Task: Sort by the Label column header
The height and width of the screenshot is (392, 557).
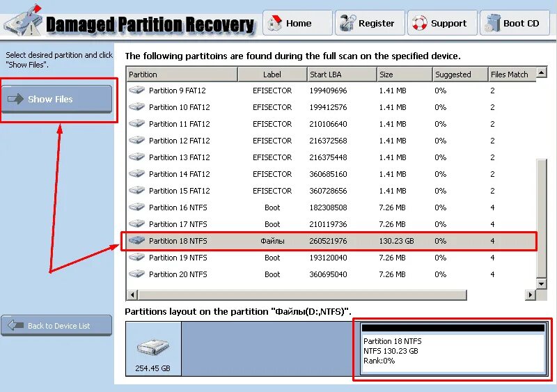Action: pos(272,75)
